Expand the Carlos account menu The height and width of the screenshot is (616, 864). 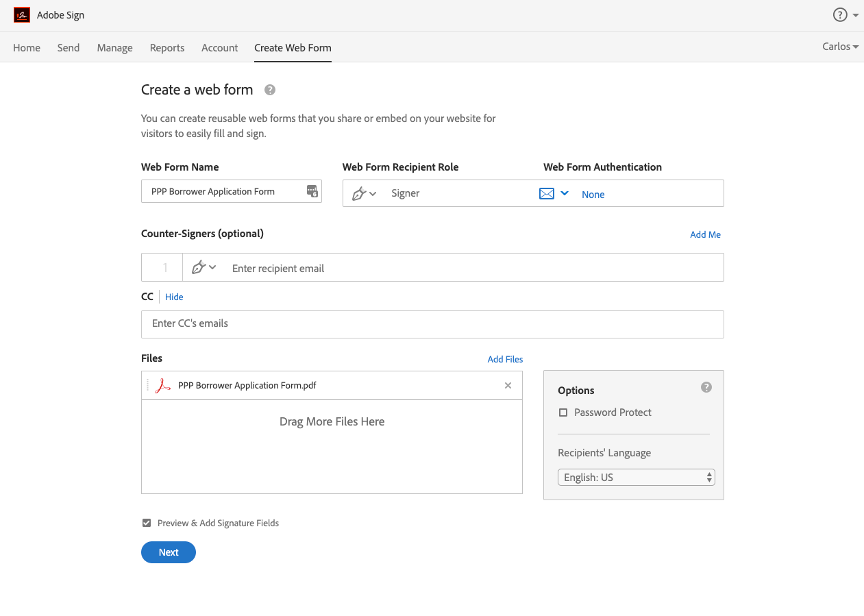pos(840,47)
